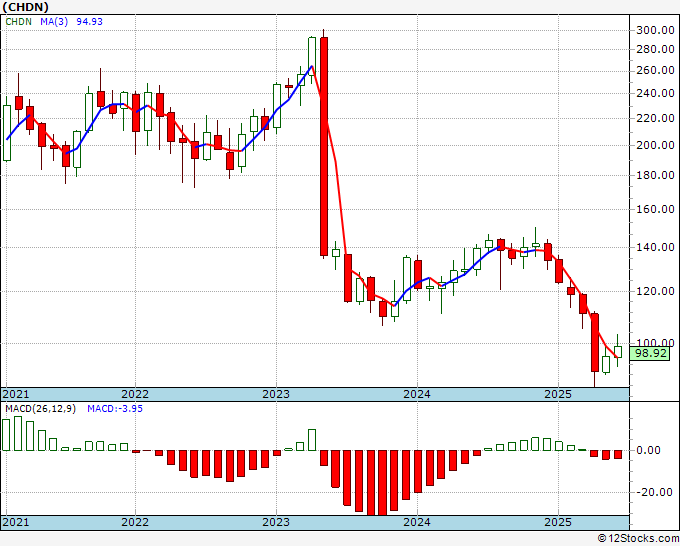
Task: Click the 200.00 price axis label
Action: [x=655, y=145]
